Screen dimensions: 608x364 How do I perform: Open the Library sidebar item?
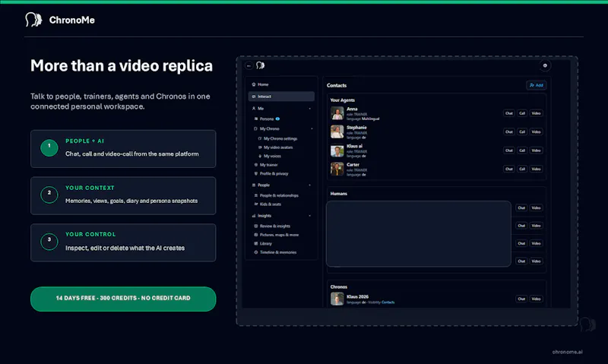pyautogui.click(x=265, y=243)
